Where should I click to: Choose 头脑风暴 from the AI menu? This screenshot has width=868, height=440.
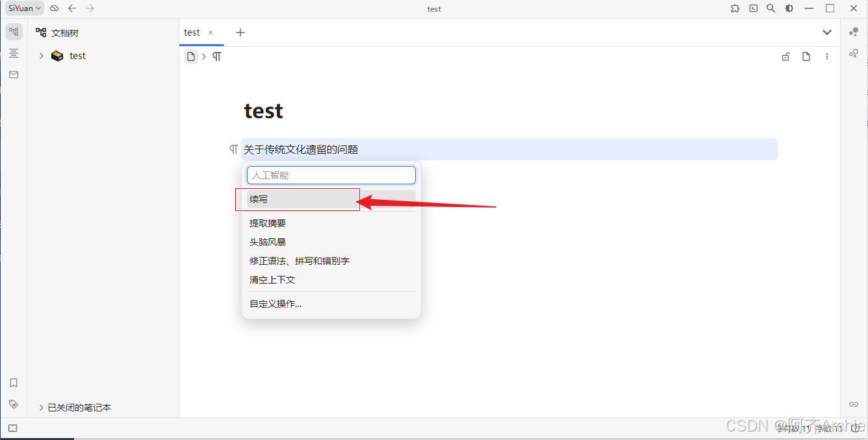pos(331,242)
